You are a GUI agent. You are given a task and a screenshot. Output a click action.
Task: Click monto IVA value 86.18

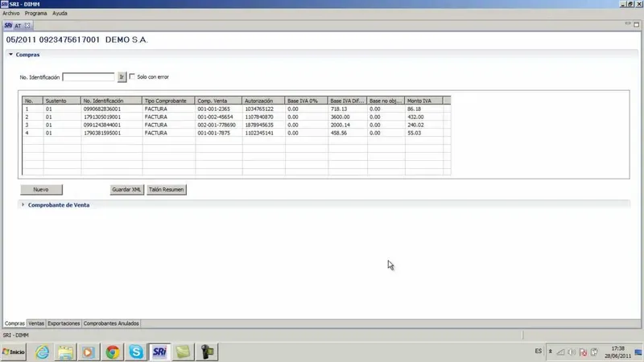point(414,109)
